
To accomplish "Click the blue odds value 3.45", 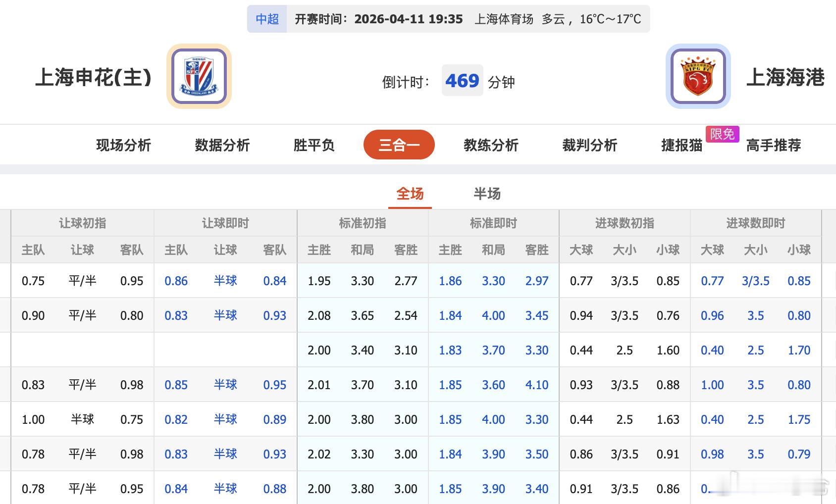I will click(x=537, y=315).
